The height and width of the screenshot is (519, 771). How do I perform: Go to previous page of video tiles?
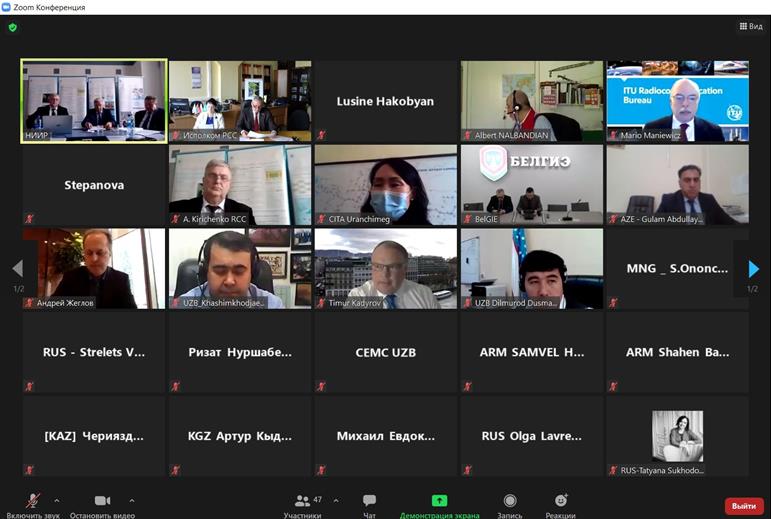coord(18,269)
